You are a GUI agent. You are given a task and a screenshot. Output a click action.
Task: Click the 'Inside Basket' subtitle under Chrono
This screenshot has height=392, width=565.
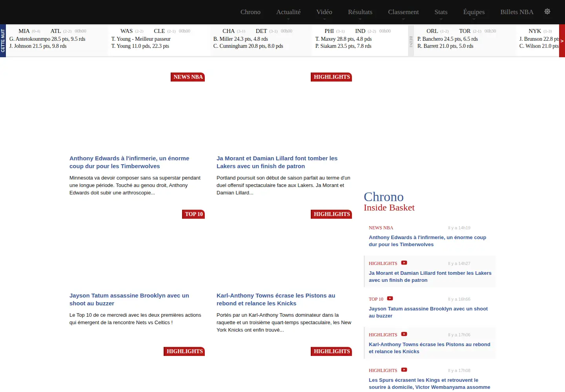[389, 208]
